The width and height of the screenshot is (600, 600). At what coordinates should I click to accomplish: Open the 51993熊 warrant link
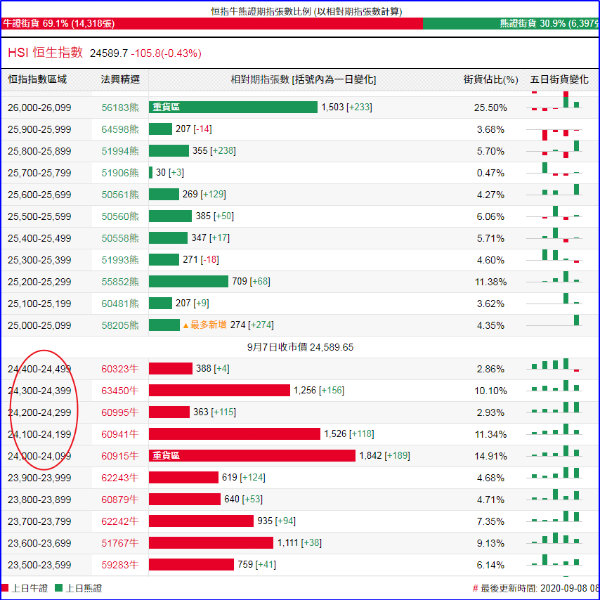[x=120, y=260]
